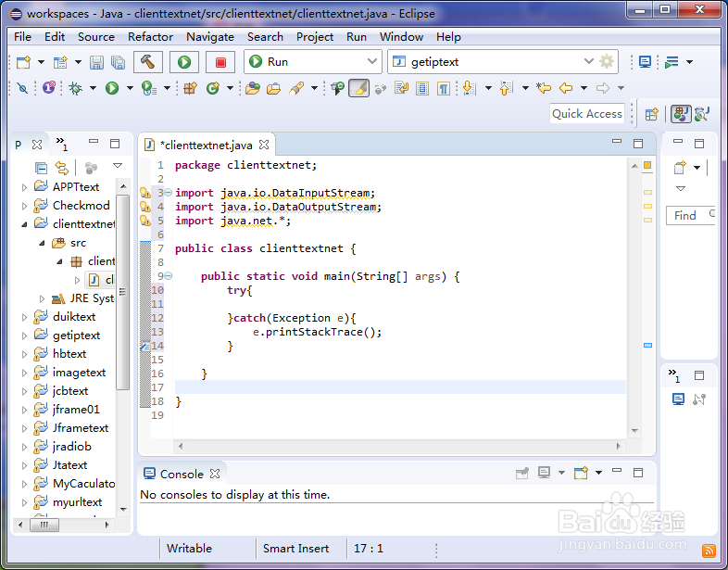The height and width of the screenshot is (570, 728).
Task: Click the launch configuration gear icon
Action: pos(607,61)
